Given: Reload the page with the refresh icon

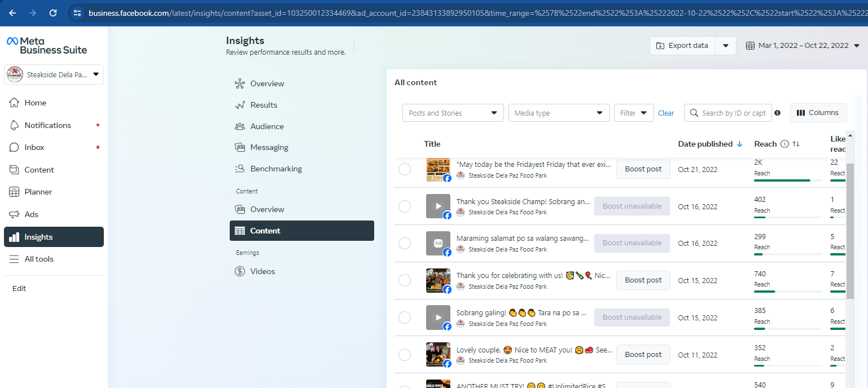Looking at the screenshot, I should pos(53,12).
